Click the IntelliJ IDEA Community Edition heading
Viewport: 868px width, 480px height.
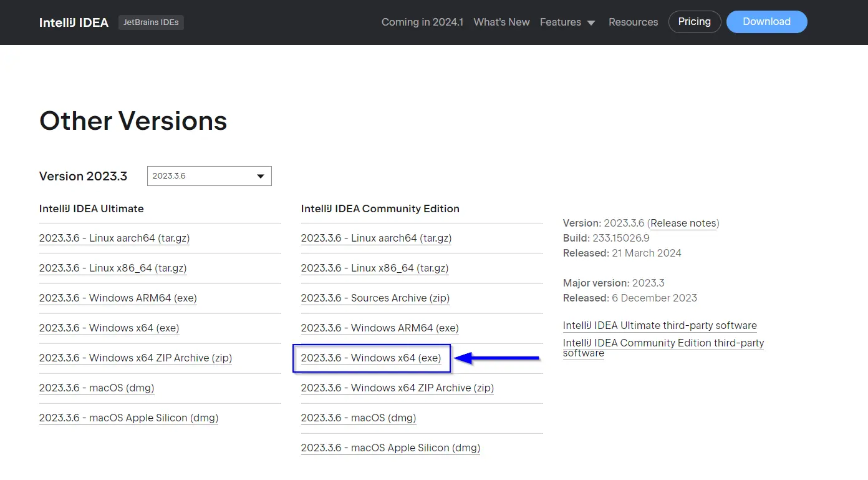click(x=380, y=208)
